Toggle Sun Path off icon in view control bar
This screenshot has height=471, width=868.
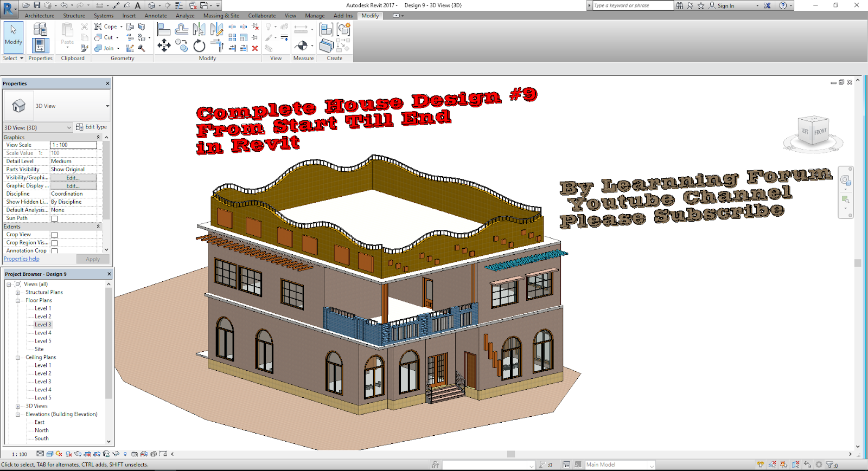pos(59,454)
